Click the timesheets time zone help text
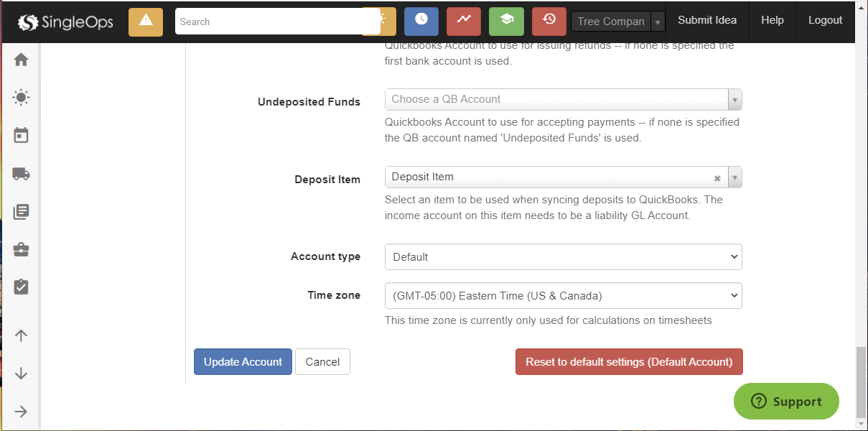This screenshot has height=431, width=868. 549,320
